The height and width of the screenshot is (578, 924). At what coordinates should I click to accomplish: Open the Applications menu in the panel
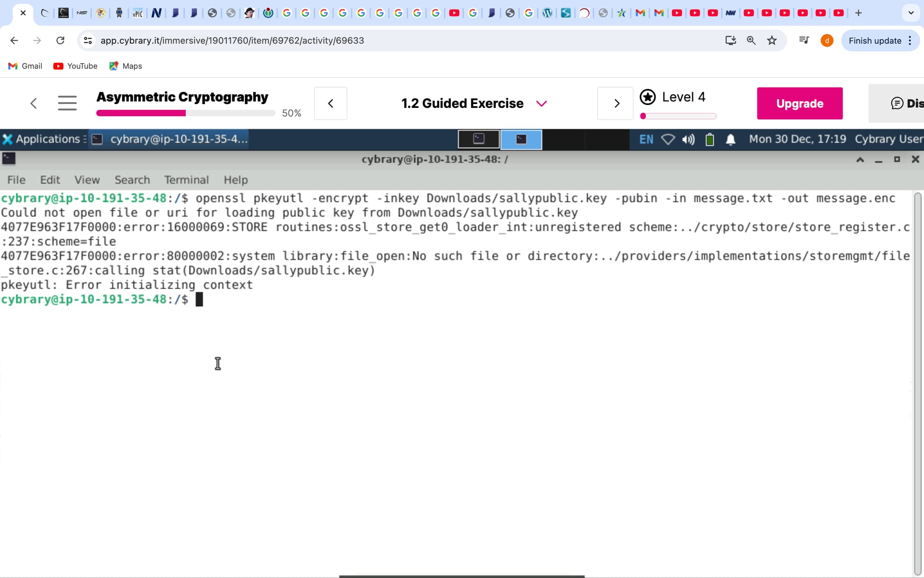click(x=42, y=139)
